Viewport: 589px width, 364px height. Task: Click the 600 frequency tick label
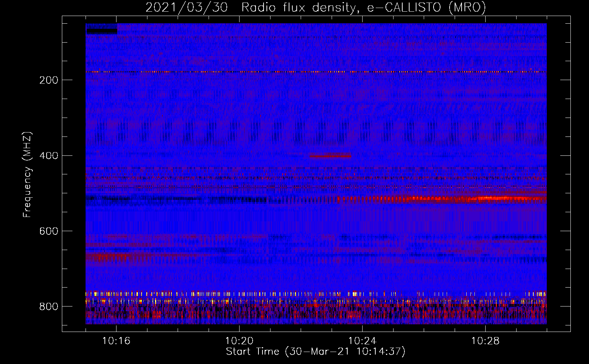click(x=49, y=232)
